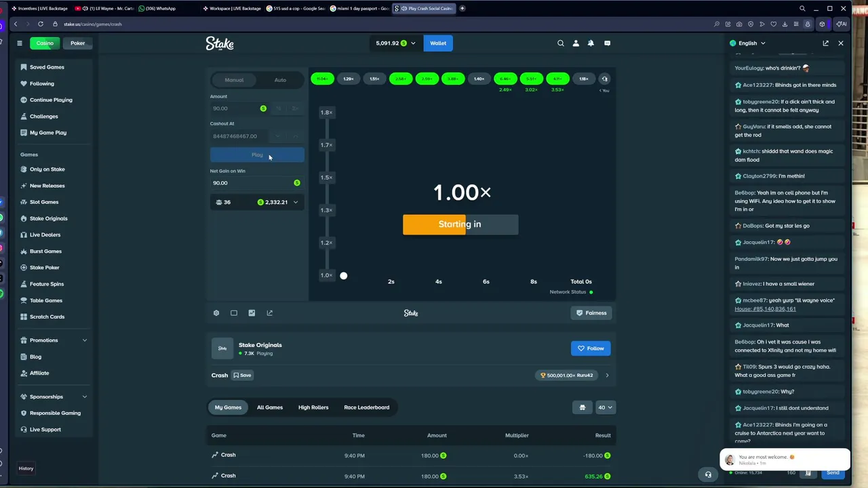Click the browser downloads icon

(785, 24)
